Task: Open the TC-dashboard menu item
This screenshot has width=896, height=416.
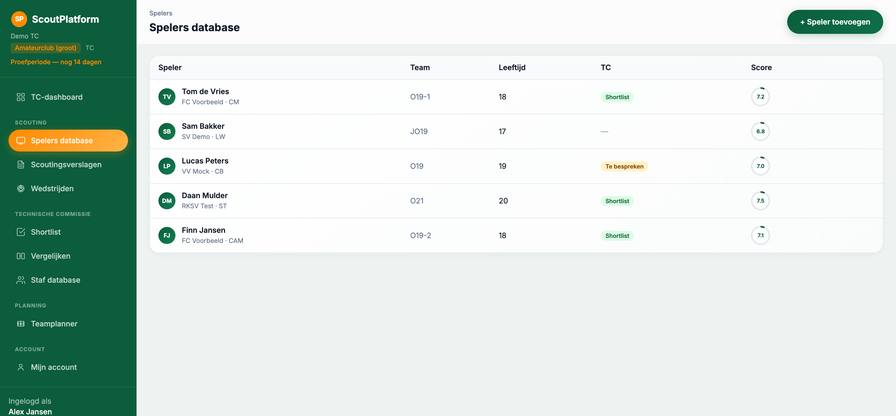Action: (68, 97)
